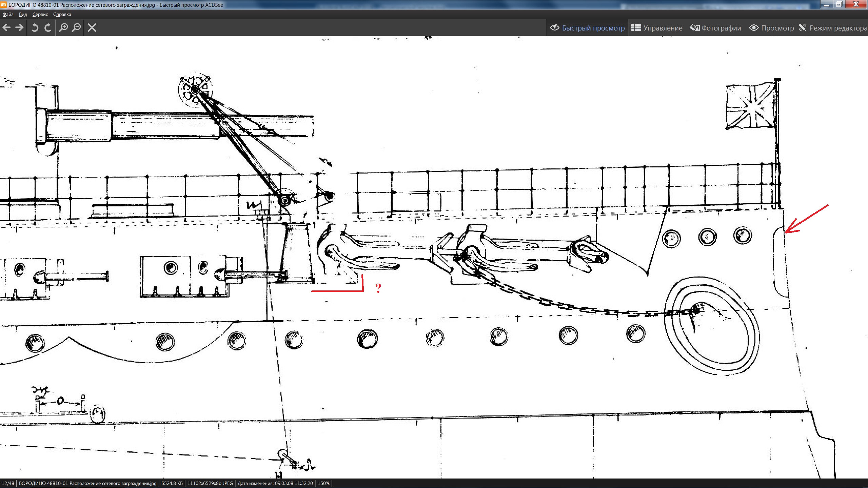The image size is (868, 488).
Task: Restore down the ACDSee window
Action: coord(839,4)
